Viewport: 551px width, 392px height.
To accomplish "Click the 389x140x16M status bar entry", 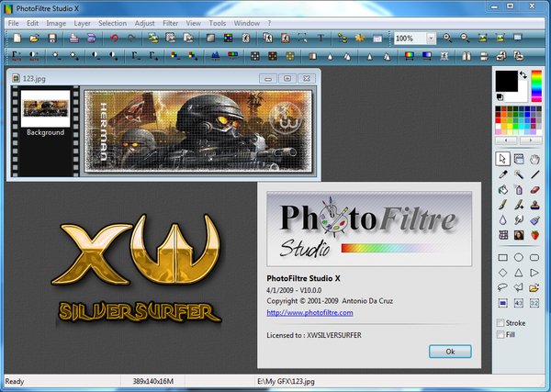I will point(152,381).
